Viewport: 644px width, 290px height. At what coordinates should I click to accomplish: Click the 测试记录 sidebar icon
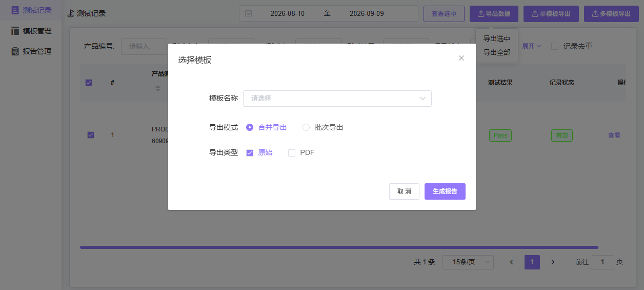(x=15, y=10)
